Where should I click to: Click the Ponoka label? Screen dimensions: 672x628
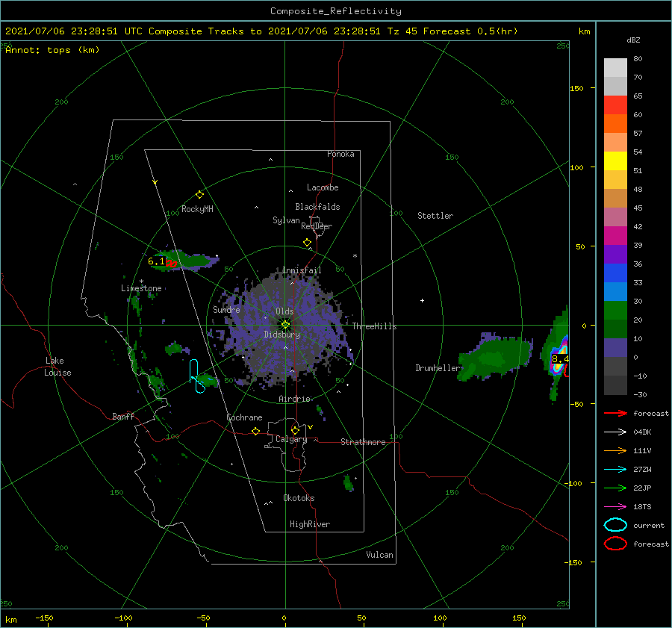[x=340, y=154]
